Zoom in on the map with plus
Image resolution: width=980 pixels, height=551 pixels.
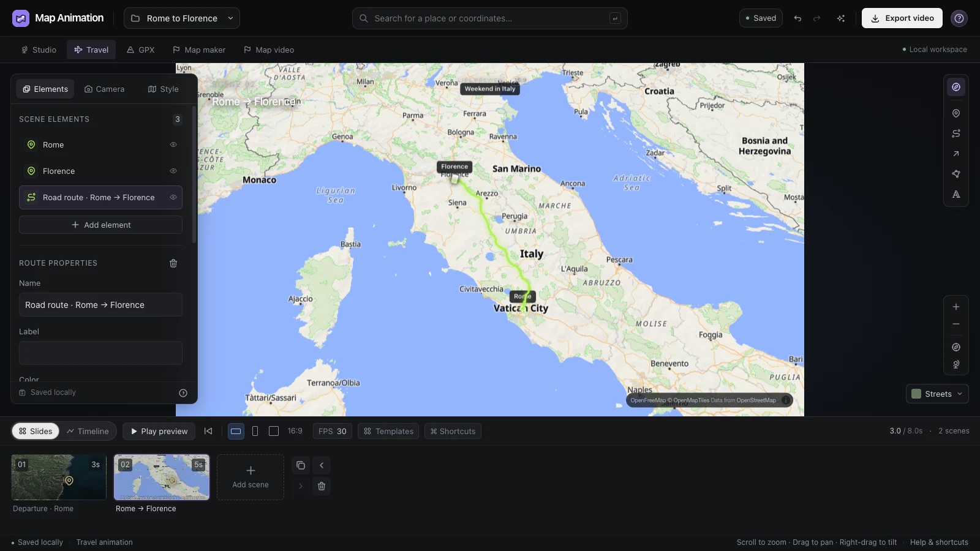click(956, 307)
